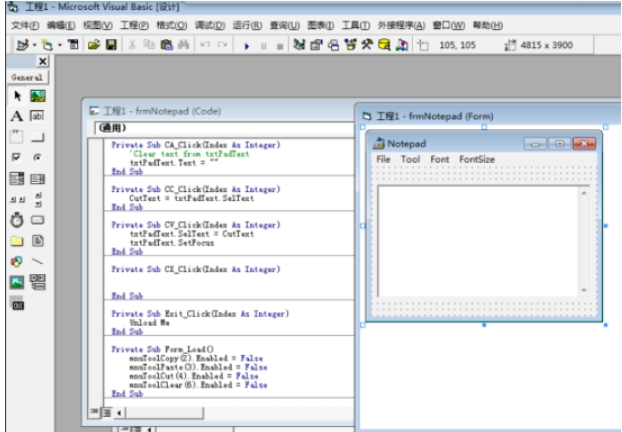622x432 pixels.
Task: Click the Break pause icon
Action: [x=263, y=46]
